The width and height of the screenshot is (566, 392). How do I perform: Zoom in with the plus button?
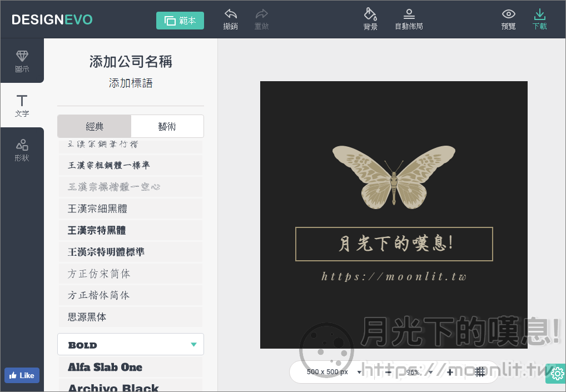click(450, 372)
